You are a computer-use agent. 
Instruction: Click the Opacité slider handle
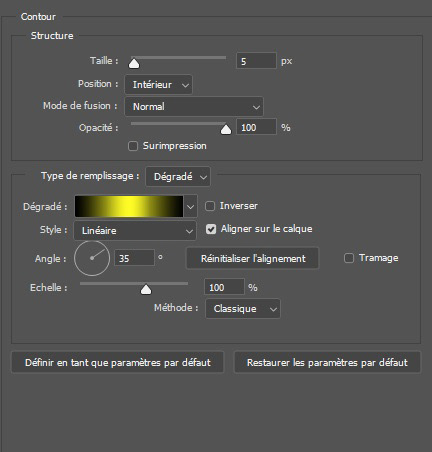coord(226,129)
